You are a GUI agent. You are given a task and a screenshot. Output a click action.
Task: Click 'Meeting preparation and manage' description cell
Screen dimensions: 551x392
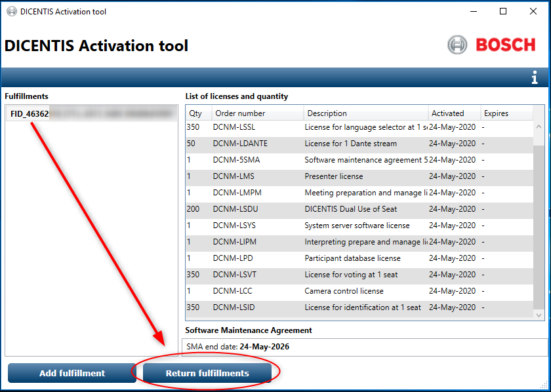tap(366, 193)
